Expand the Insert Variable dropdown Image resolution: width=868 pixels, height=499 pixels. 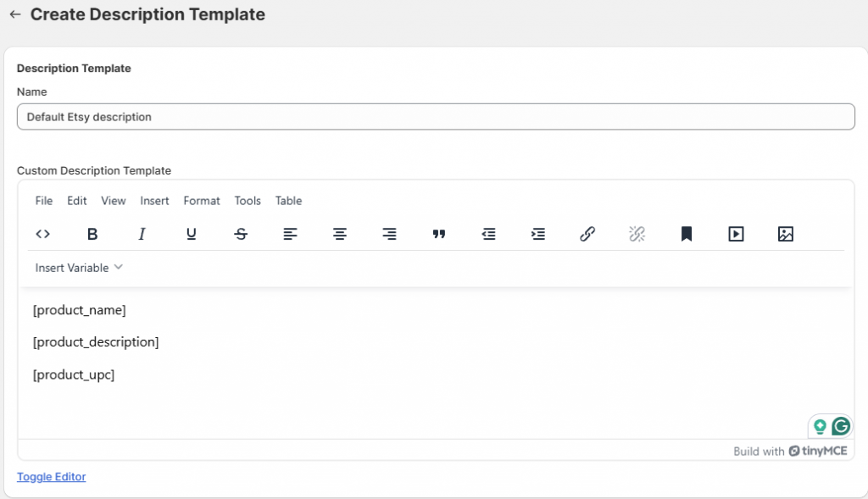(79, 268)
